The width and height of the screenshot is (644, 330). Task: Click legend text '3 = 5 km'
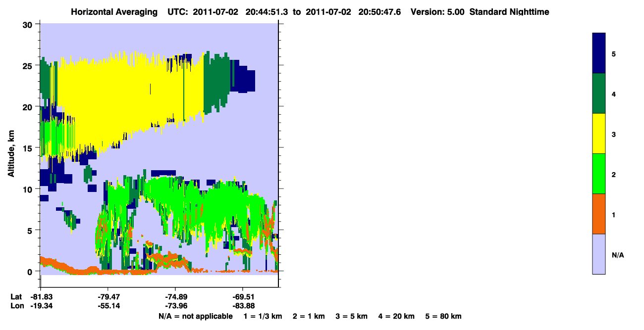(352, 316)
